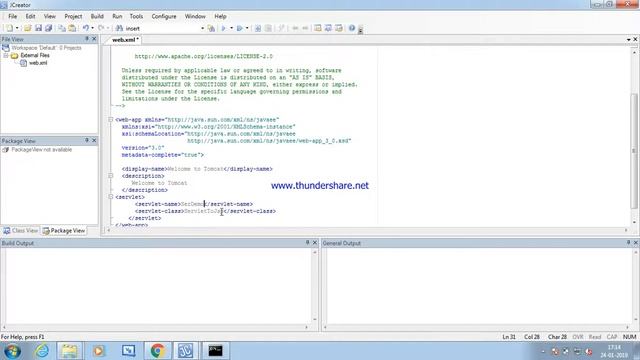Click the Find in Files icon
Screen dimensions: 640x360
click(211, 28)
